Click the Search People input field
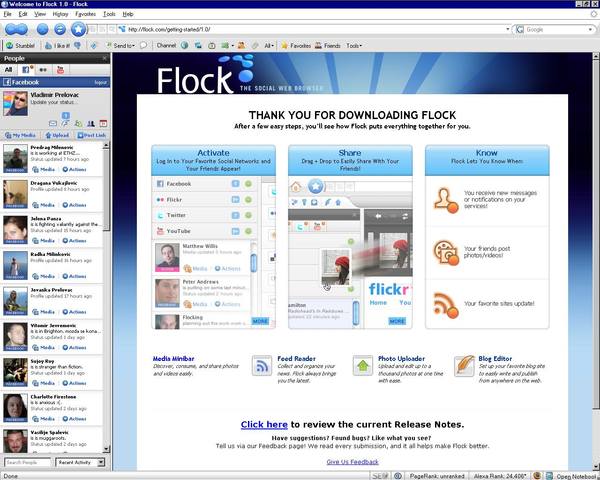This screenshot has height=480, width=600. pos(27,462)
